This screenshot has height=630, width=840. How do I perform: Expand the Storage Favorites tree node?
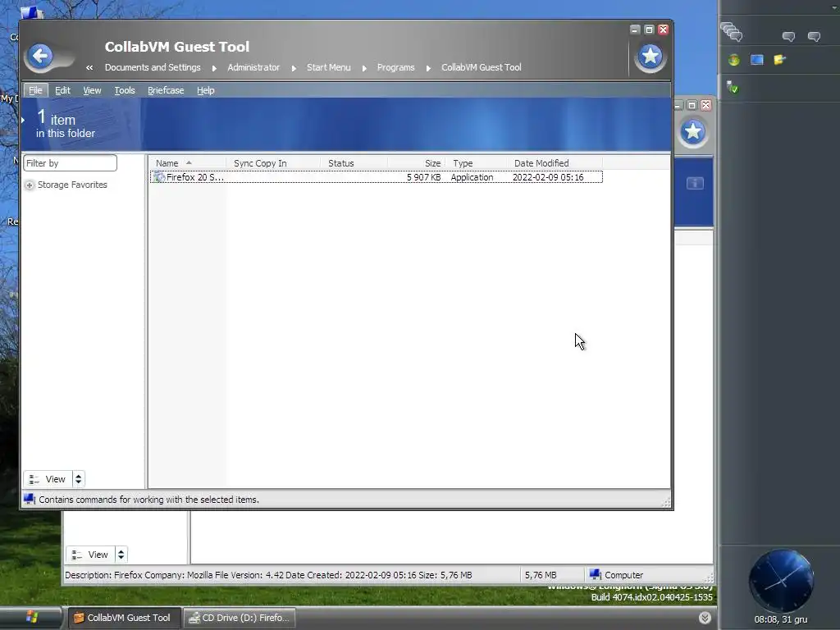[x=30, y=185]
